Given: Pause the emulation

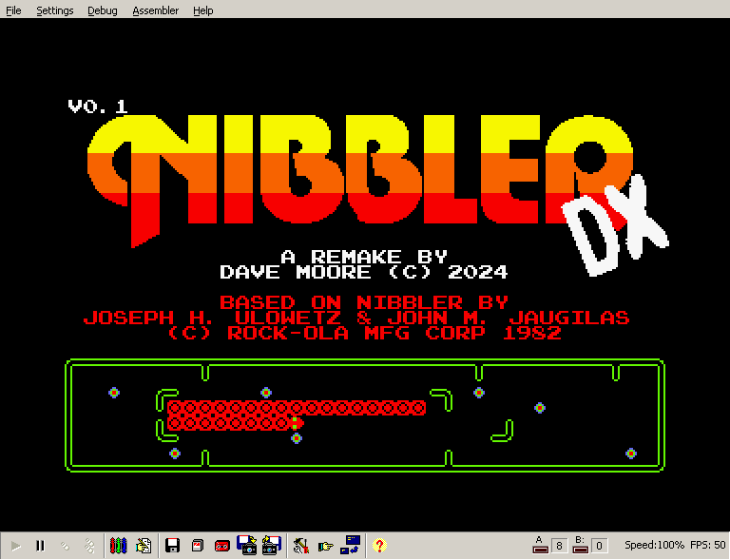Looking at the screenshot, I should [x=41, y=546].
